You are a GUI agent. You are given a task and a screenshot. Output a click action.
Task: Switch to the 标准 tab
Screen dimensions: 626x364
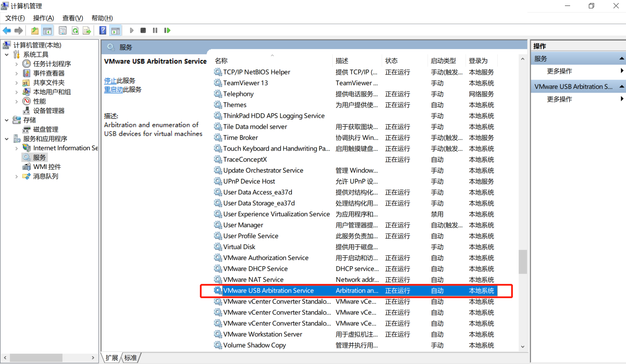[131, 357]
